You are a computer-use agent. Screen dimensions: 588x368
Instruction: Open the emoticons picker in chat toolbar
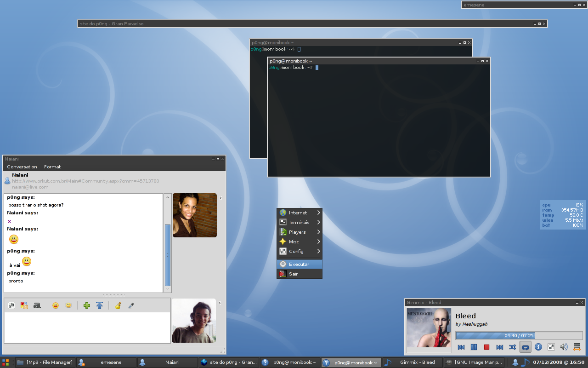[x=56, y=305]
